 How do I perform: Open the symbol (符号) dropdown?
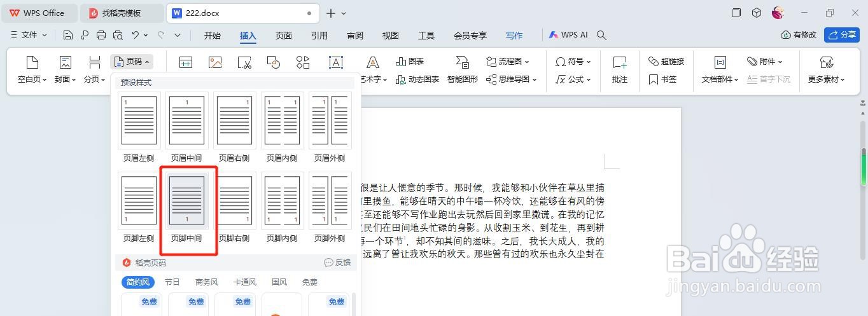[x=573, y=62]
